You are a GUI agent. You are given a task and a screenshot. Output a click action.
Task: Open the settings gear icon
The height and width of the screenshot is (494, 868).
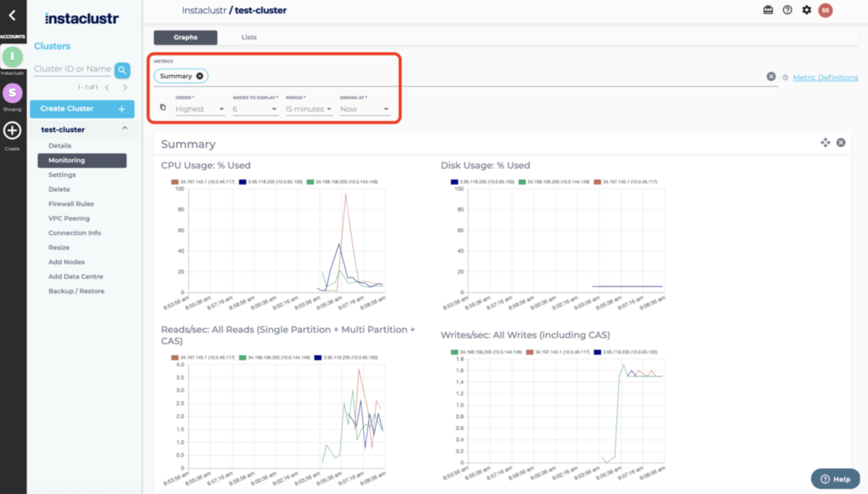[x=807, y=10]
